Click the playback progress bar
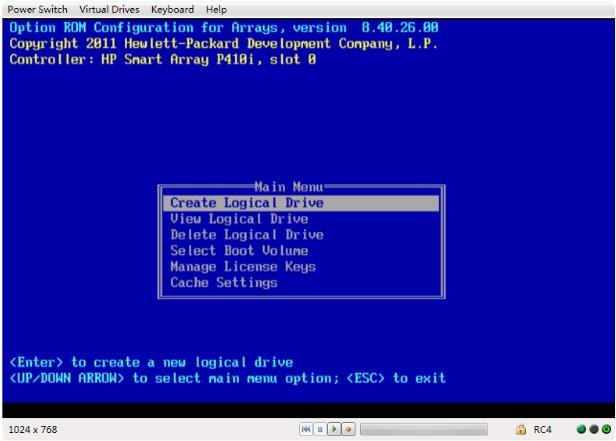The height and width of the screenshot is (441, 616). (424, 429)
